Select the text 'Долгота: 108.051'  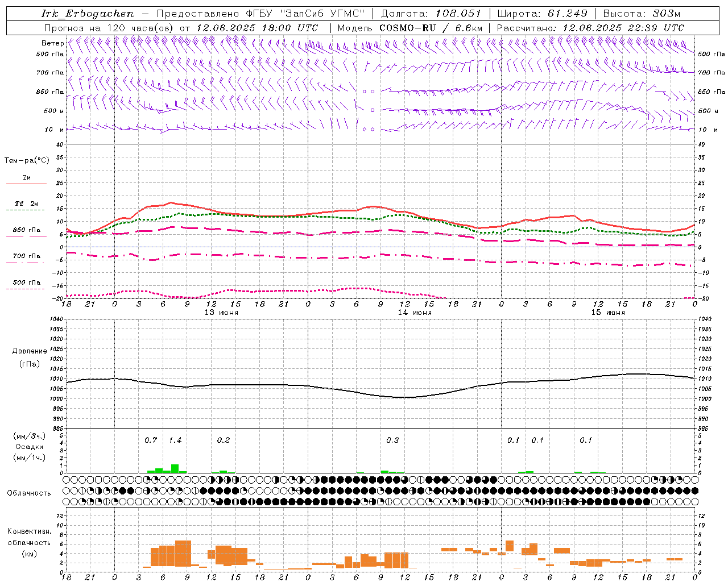[x=431, y=14]
